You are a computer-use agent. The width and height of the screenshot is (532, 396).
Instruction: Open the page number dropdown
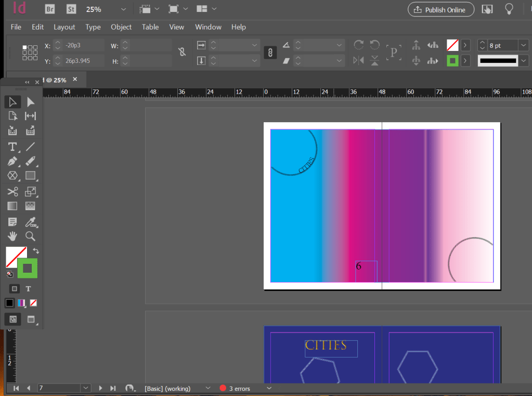tap(86, 388)
